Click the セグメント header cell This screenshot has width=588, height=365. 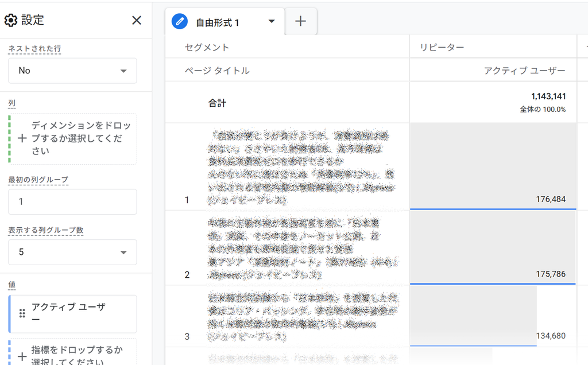(207, 48)
